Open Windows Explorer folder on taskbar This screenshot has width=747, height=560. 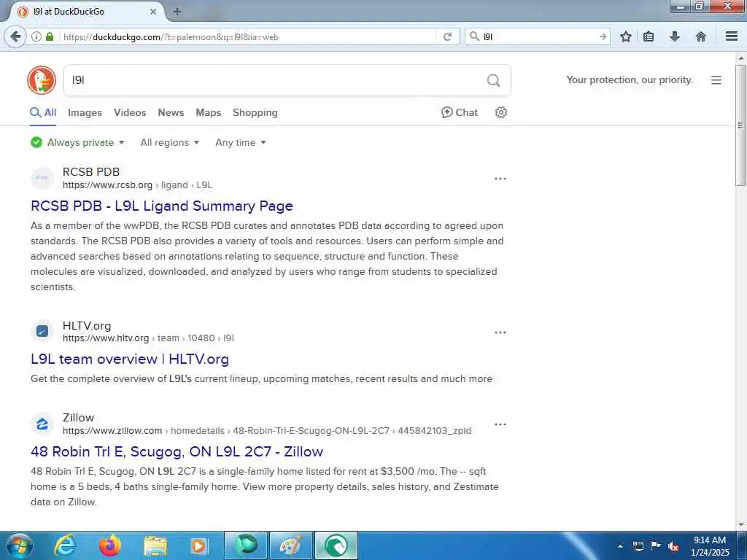155,545
